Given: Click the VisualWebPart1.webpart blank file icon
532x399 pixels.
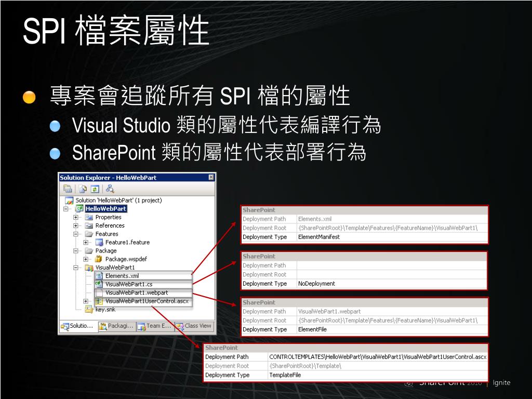Looking at the screenshot, I should (x=99, y=292).
